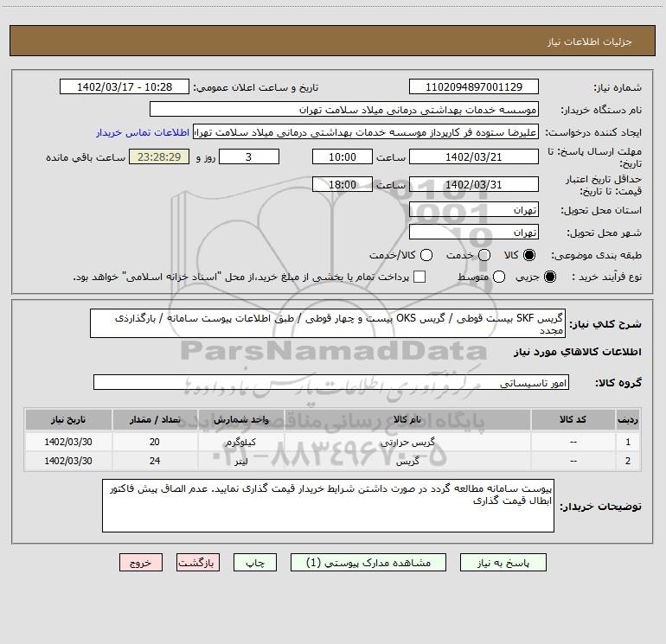Click the نام کالا column header
The height and width of the screenshot is (644, 666).
(x=407, y=419)
